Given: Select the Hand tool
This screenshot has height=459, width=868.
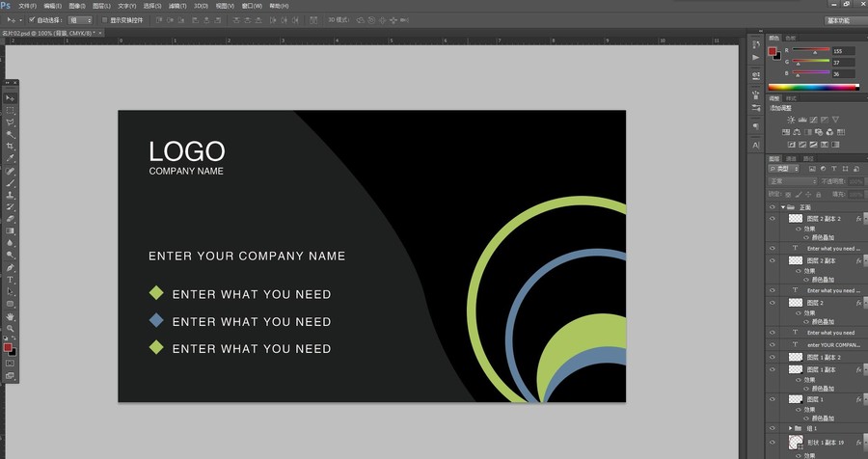Looking at the screenshot, I should point(10,316).
